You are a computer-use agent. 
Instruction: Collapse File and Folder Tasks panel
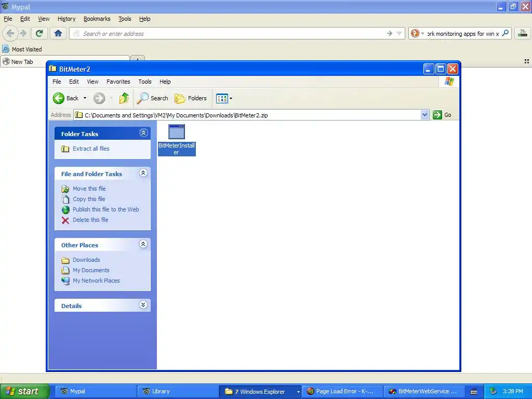(x=143, y=173)
